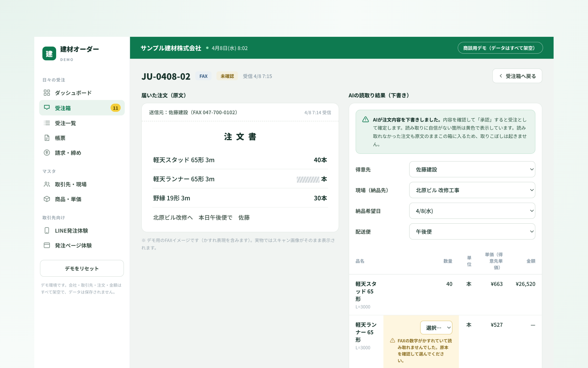The height and width of the screenshot is (368, 588).
Task: Click the order number JU-0408-02
Action: (x=166, y=77)
